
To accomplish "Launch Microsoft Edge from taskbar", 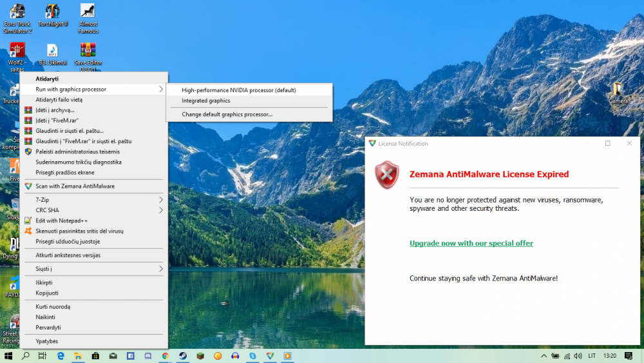I will point(61,356).
